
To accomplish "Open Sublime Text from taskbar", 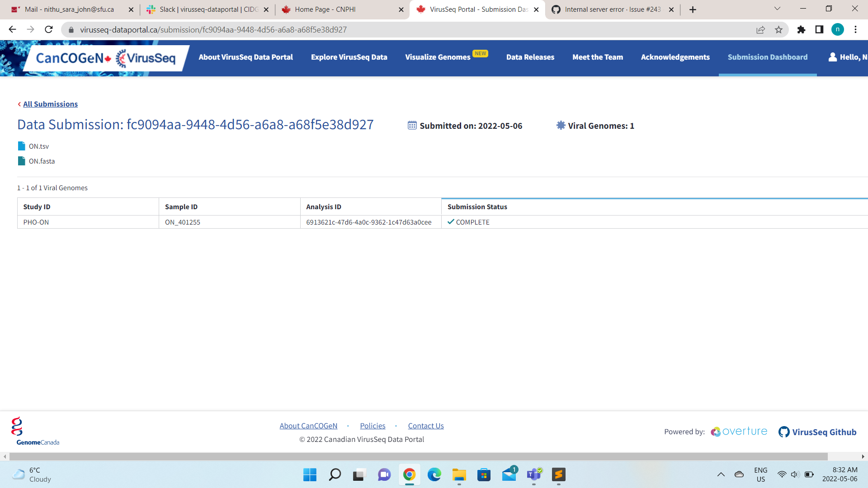I will [x=558, y=474].
